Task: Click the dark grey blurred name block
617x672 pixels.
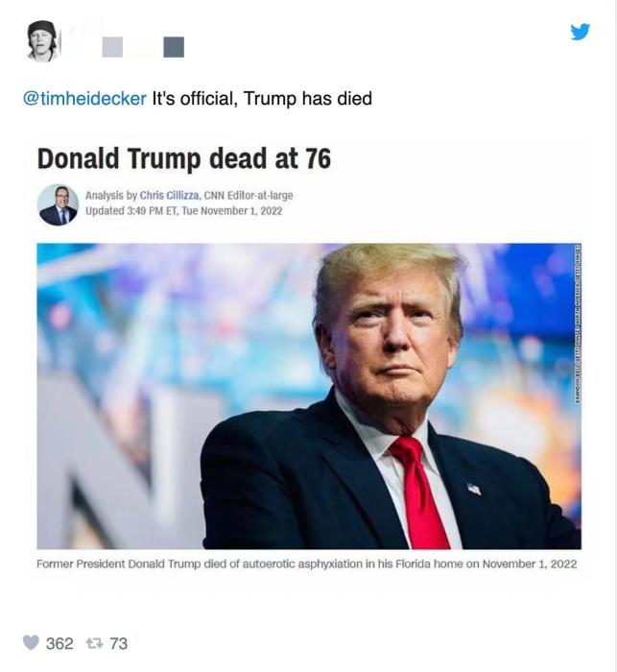Action: [174, 46]
